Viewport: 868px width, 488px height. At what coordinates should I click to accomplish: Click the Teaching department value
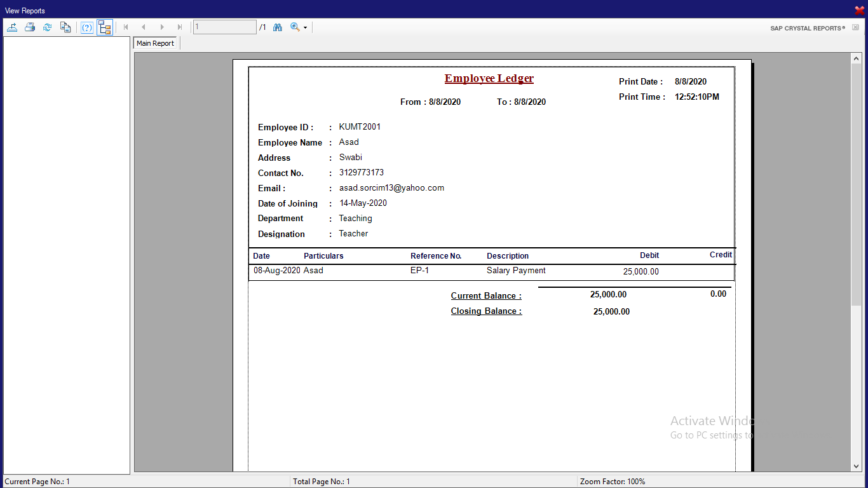tap(356, 219)
